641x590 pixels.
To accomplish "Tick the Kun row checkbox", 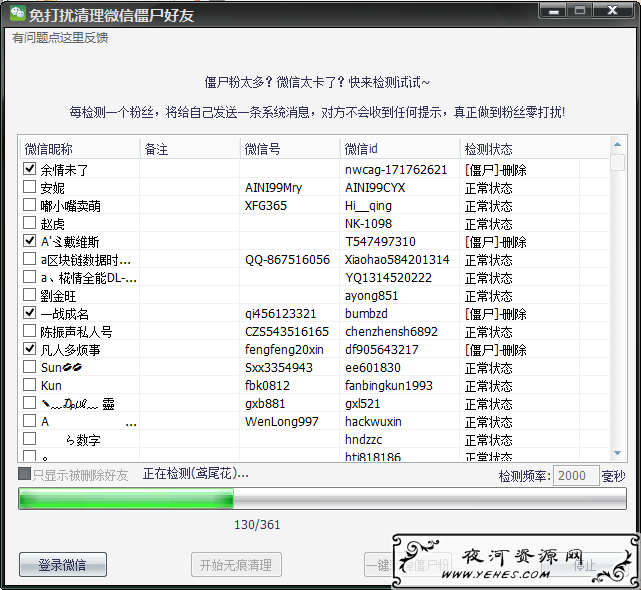I will pyautogui.click(x=29, y=384).
